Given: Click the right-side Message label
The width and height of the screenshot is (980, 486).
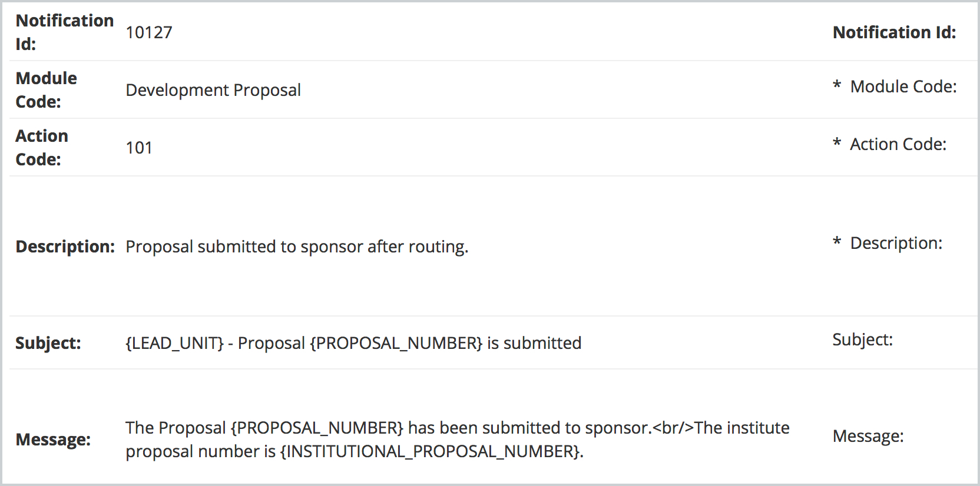Looking at the screenshot, I should click(868, 436).
